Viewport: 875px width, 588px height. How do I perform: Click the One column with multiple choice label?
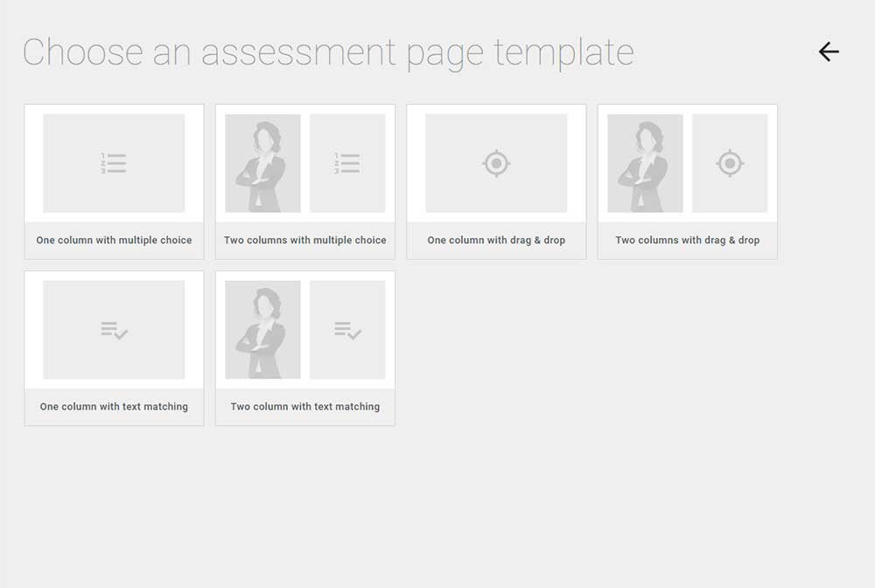coord(114,240)
